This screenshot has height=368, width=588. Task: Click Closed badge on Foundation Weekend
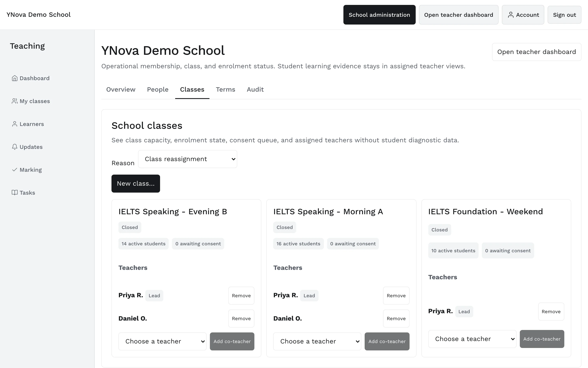click(x=440, y=230)
